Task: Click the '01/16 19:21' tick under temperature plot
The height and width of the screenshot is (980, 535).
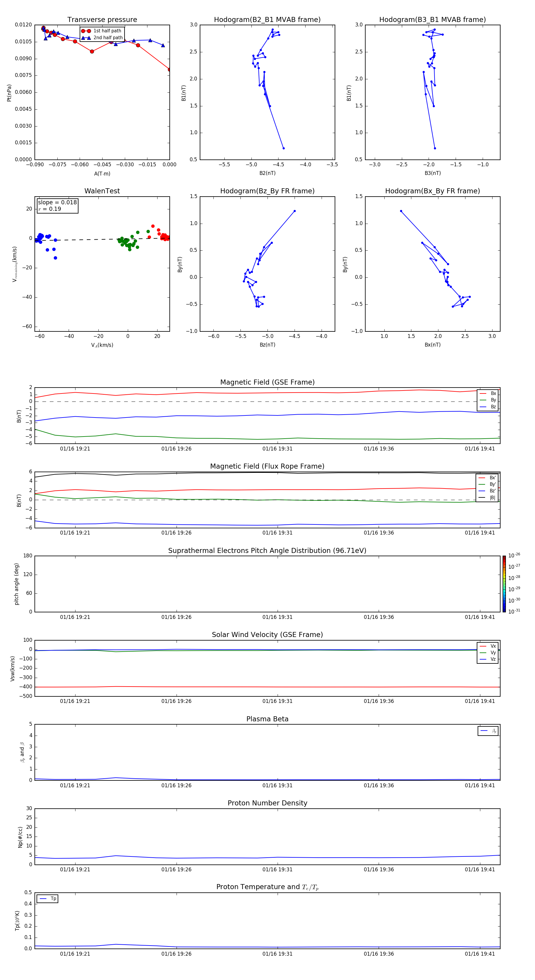Action: pyautogui.click(x=75, y=954)
